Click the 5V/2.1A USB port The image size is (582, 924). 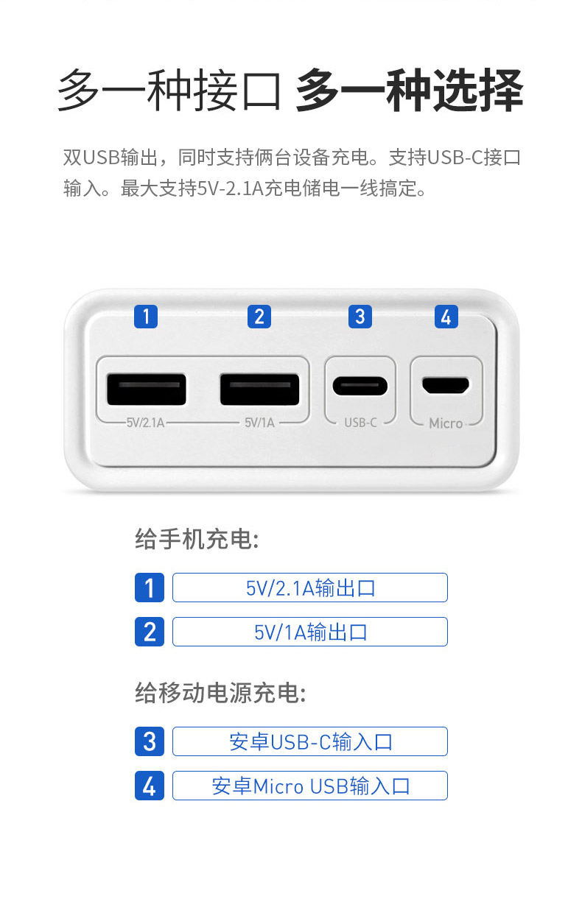146,390
